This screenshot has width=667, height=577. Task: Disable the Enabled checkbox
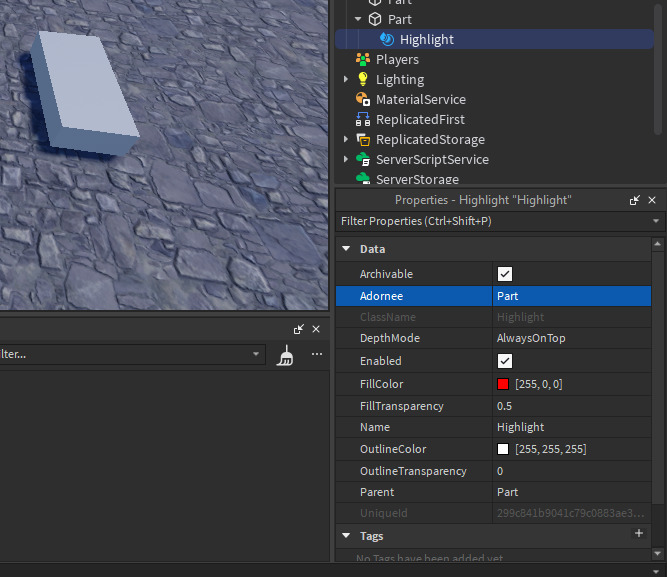click(505, 361)
